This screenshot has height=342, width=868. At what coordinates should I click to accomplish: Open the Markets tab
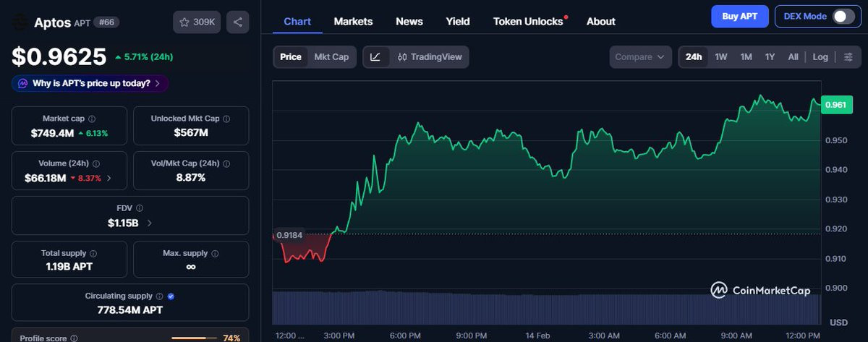click(353, 22)
